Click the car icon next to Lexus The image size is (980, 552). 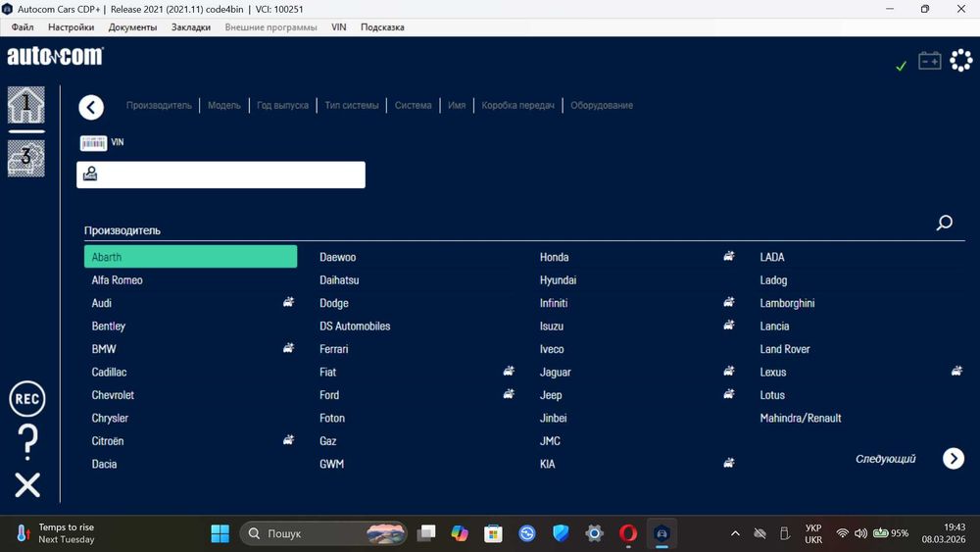pyautogui.click(x=956, y=372)
